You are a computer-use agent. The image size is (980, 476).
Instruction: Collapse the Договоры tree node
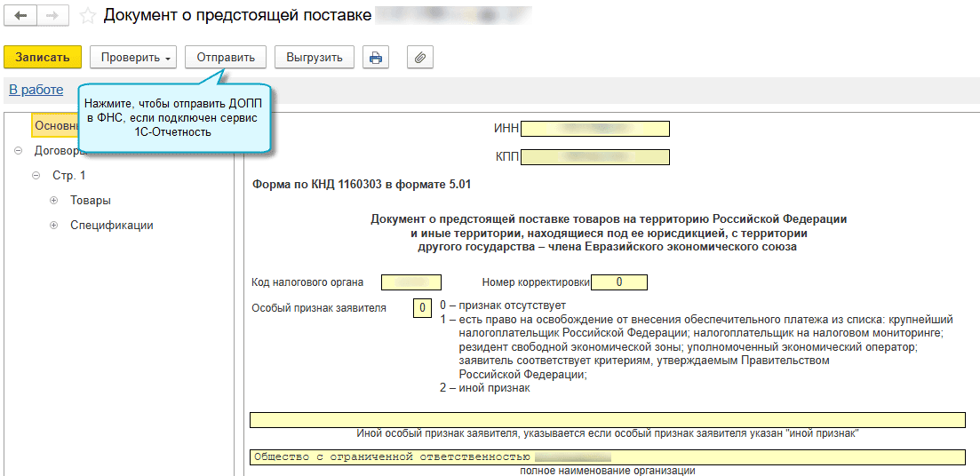[18, 151]
